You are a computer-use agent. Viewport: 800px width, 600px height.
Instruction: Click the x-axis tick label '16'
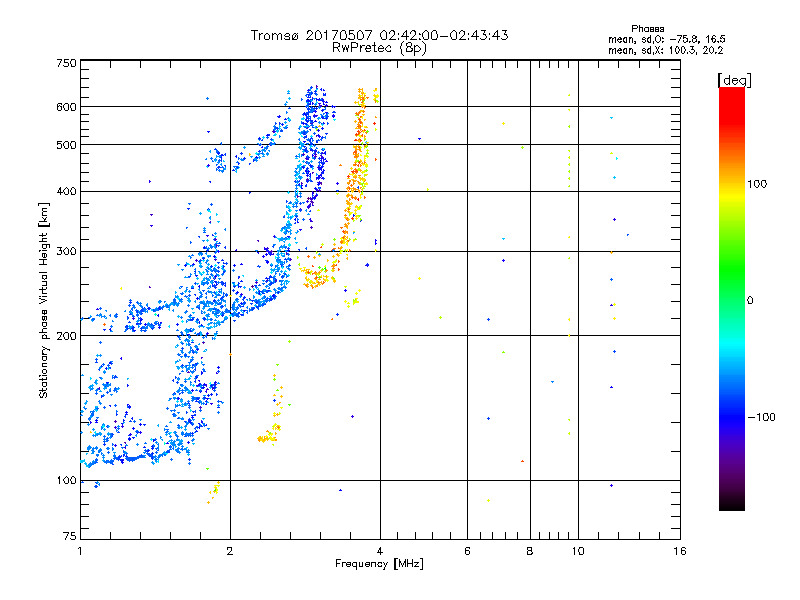click(x=680, y=551)
